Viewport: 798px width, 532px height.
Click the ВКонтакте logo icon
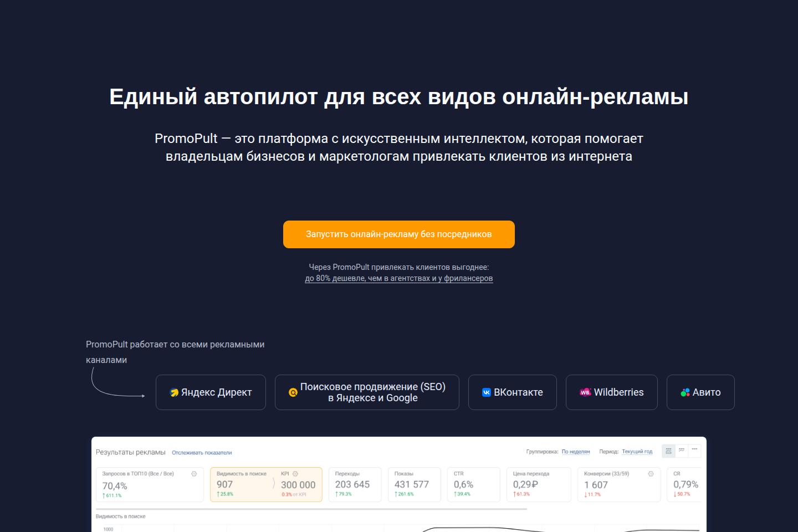tap(487, 392)
